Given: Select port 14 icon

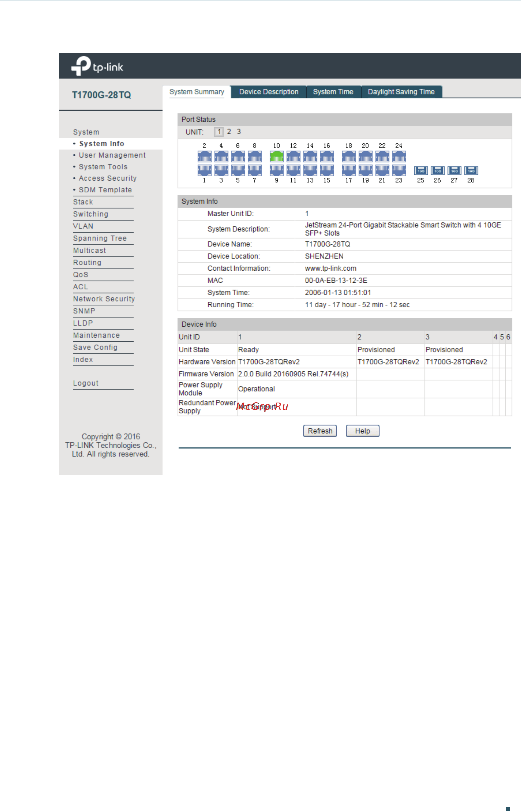Looking at the screenshot, I should tap(310, 156).
